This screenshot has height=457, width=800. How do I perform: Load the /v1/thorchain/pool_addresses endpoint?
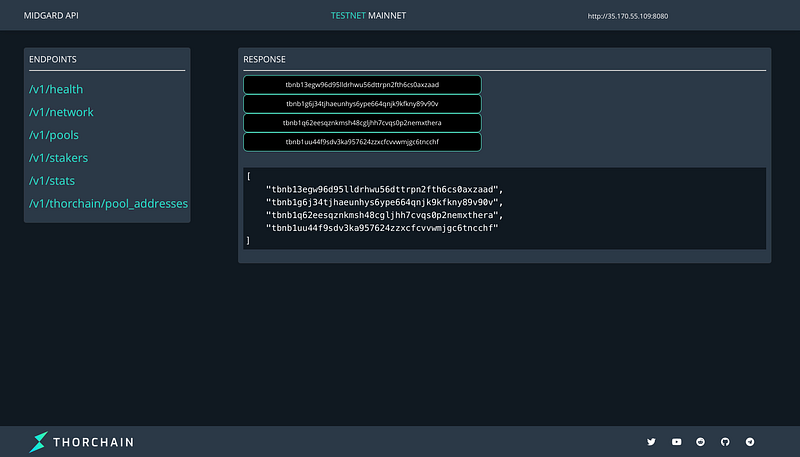point(109,204)
